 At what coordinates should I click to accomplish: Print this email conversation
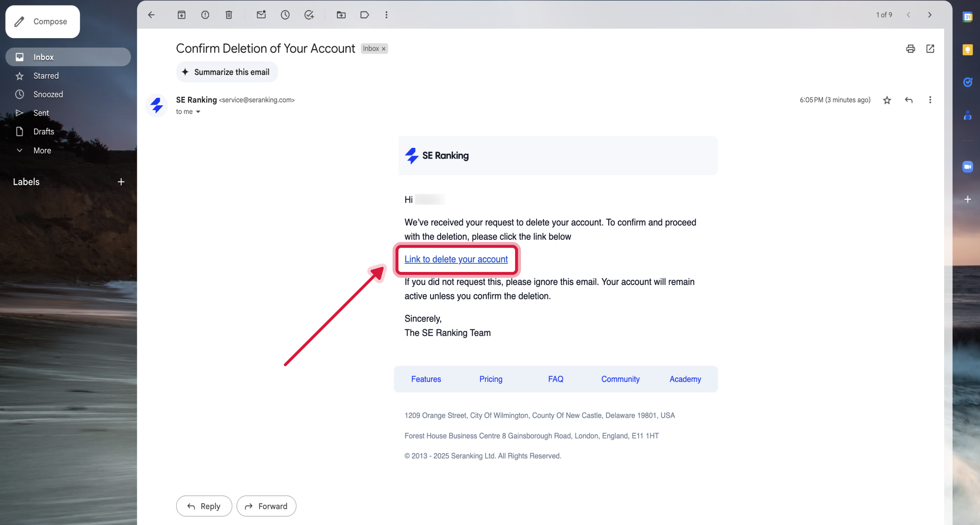click(910, 49)
